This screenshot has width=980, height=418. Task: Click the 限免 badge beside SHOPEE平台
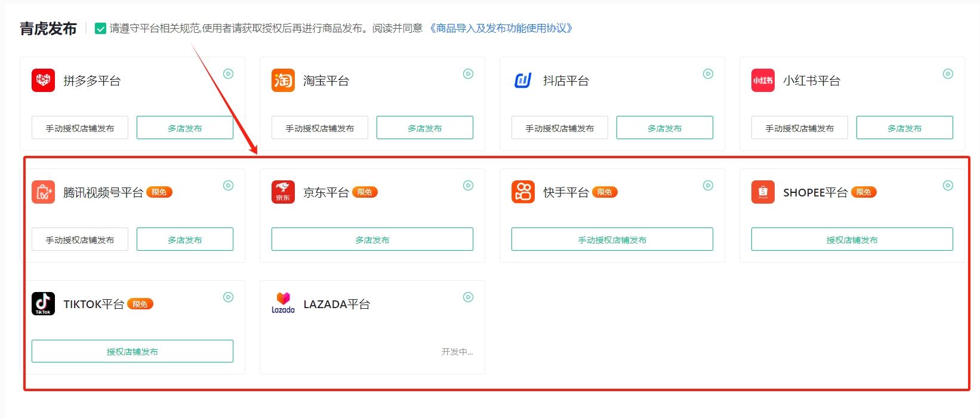click(x=864, y=192)
